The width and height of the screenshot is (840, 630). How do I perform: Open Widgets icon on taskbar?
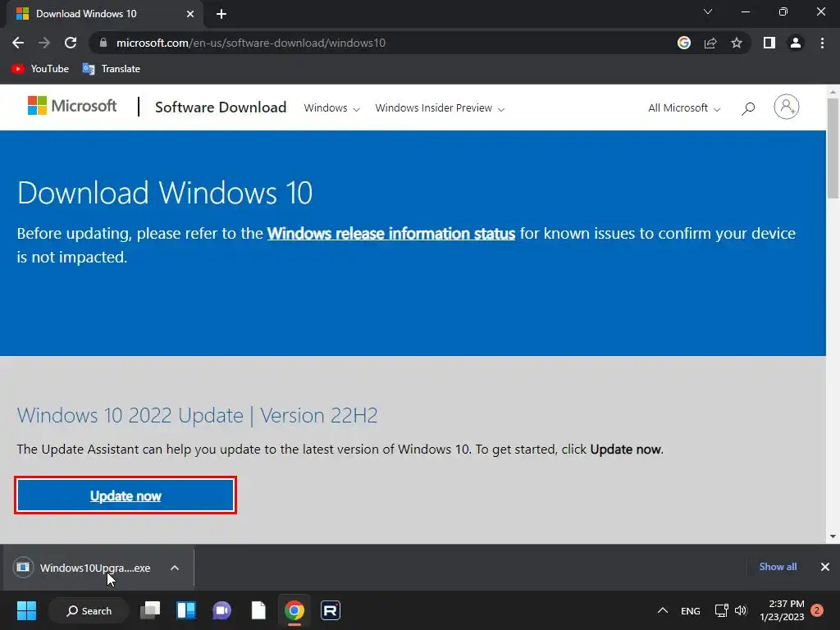pos(186,610)
